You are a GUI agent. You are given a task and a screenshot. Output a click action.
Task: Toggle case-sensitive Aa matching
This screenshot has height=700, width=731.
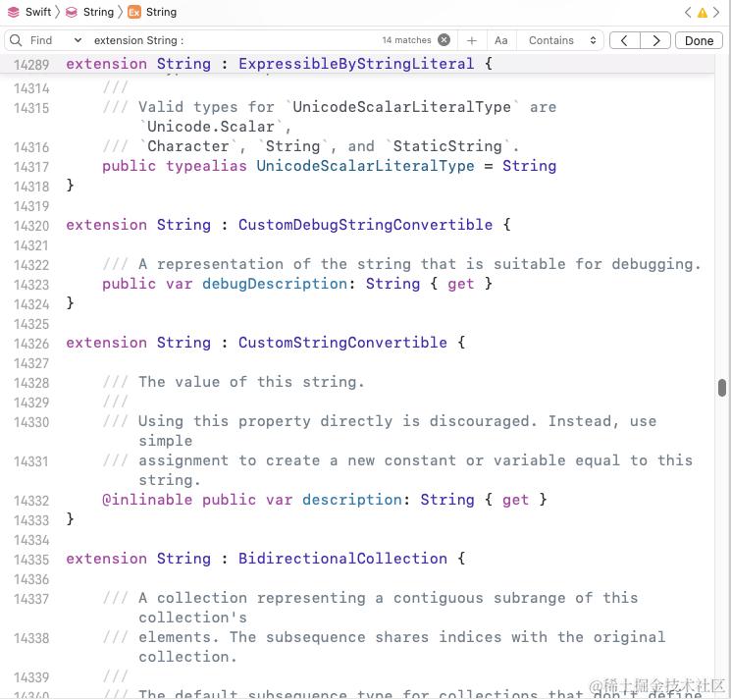501,40
